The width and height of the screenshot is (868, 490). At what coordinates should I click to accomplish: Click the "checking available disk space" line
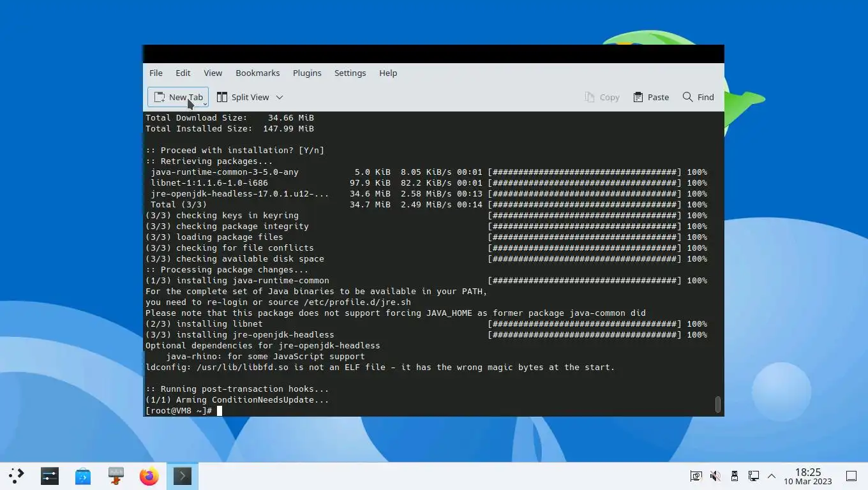[x=426, y=259]
